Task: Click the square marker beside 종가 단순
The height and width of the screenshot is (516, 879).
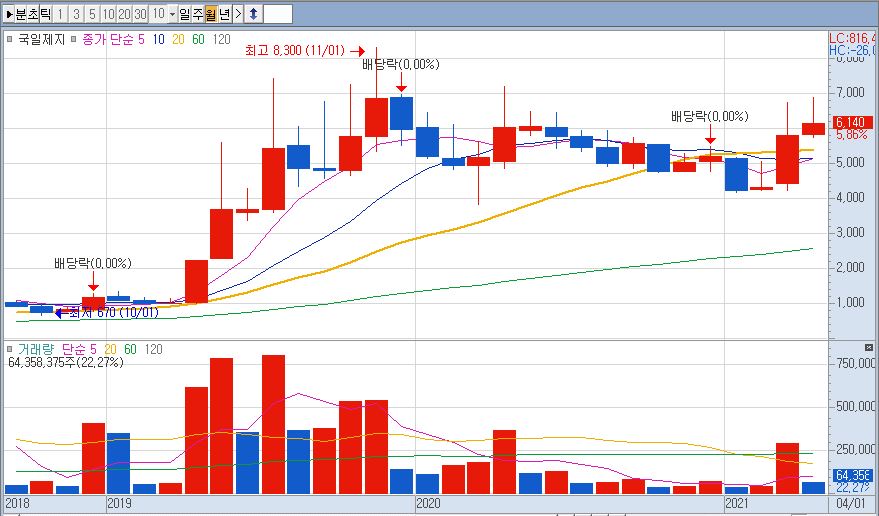Action: (x=73, y=39)
